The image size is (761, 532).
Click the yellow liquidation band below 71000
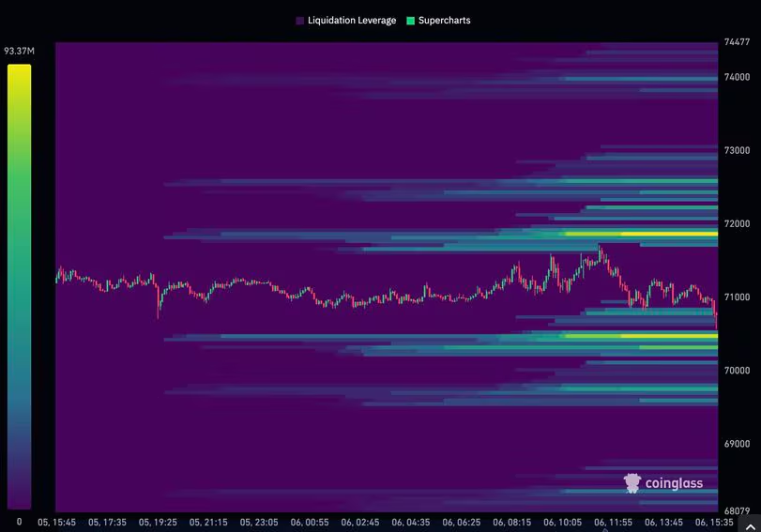click(638, 335)
